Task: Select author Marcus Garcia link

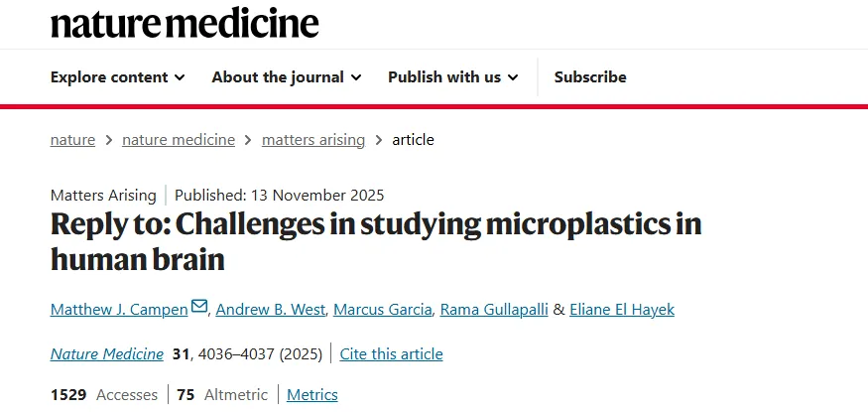Action: point(383,310)
